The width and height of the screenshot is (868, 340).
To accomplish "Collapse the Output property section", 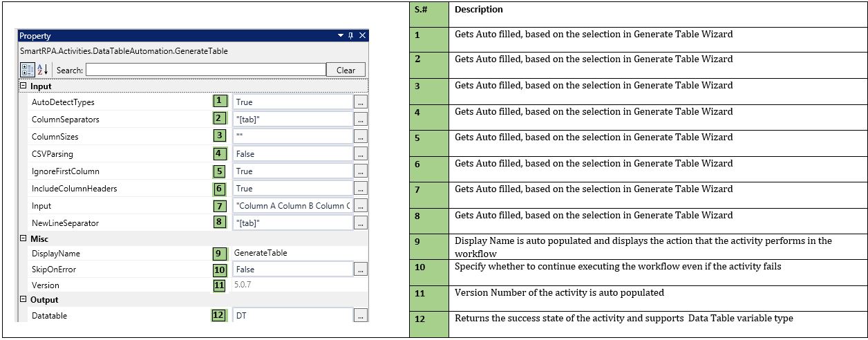I will click(x=23, y=300).
